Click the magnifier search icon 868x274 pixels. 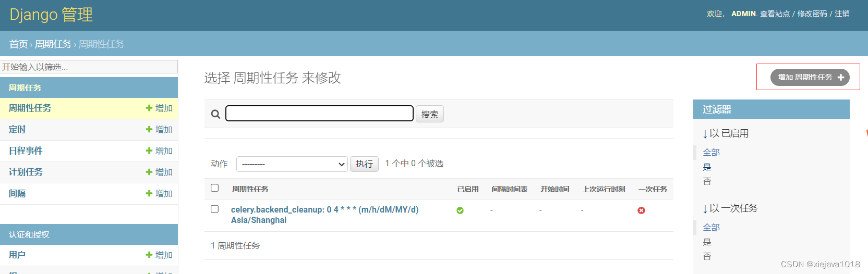tap(215, 114)
